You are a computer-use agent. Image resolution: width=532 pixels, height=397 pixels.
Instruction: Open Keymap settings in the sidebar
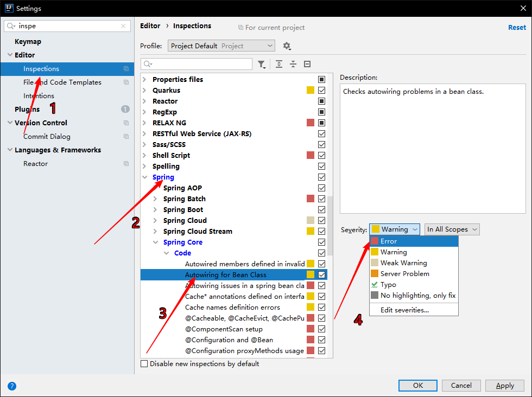[x=28, y=41]
